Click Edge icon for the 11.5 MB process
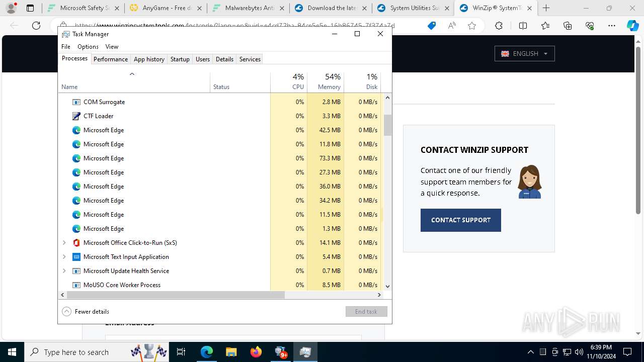This screenshot has width=644, height=362. [x=76, y=215]
